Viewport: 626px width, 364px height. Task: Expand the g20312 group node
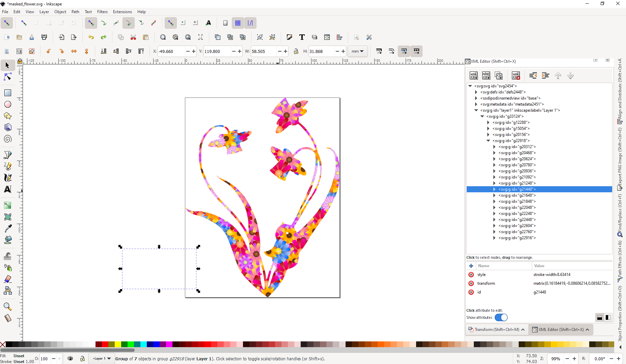coord(494,147)
